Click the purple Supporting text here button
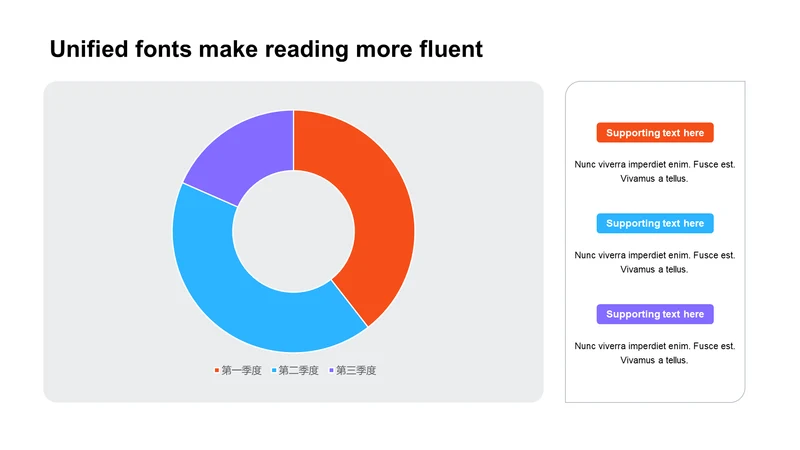800x450 pixels. coord(655,314)
